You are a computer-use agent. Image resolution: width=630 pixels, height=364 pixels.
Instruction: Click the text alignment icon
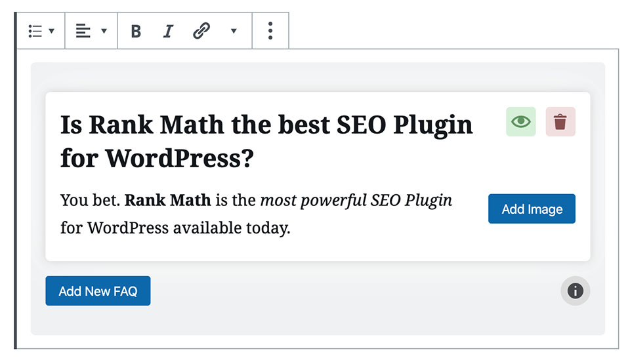click(83, 31)
